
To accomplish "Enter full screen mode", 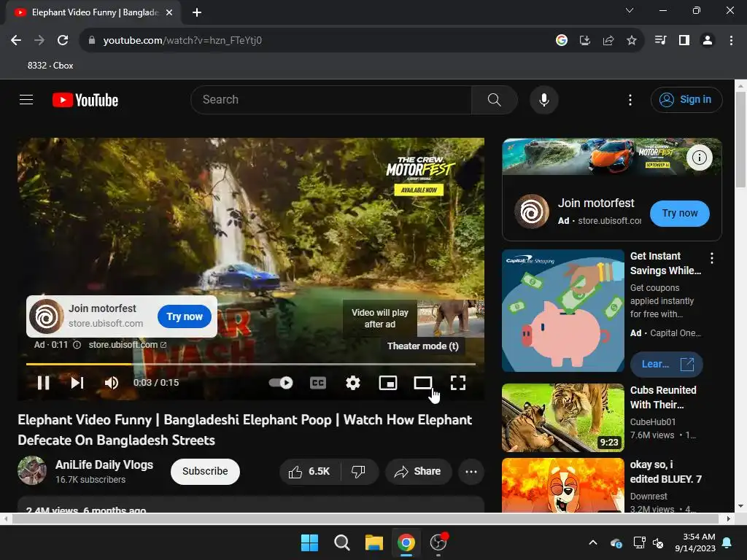I will (x=458, y=383).
